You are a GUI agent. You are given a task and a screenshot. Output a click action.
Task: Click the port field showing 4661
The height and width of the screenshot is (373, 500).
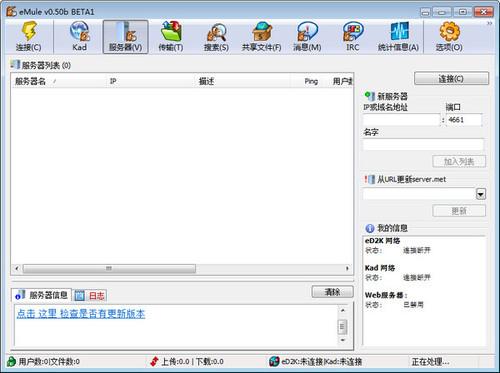[x=464, y=120]
